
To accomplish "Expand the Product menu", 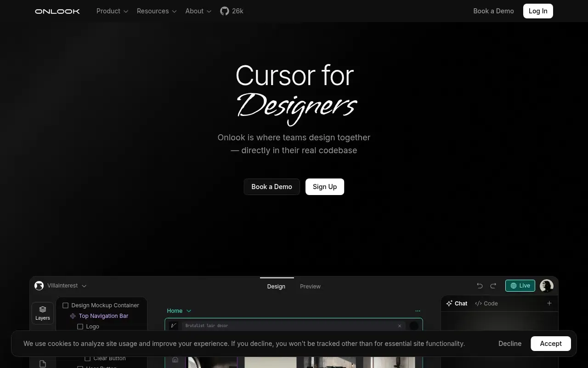I will 113,11.
